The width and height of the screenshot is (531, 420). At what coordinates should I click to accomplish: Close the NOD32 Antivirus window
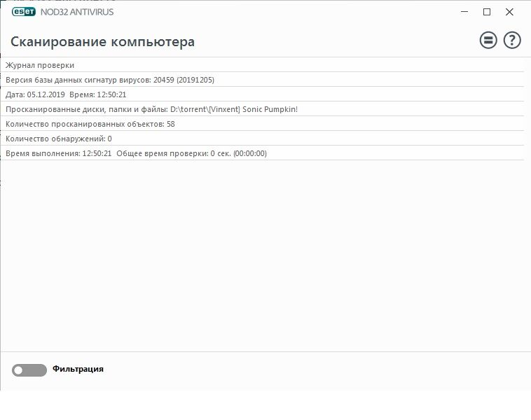pos(510,12)
